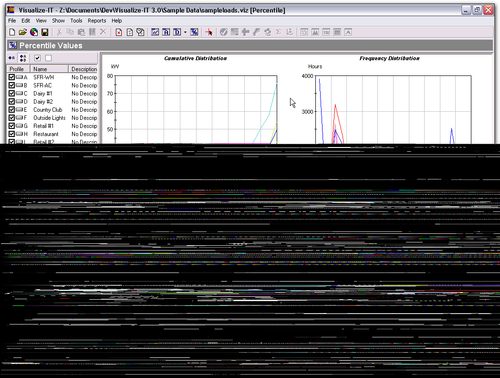Click the document with magnifier toolbar icon
Image resolution: width=500 pixels, height=378 pixels.
[x=141, y=32]
